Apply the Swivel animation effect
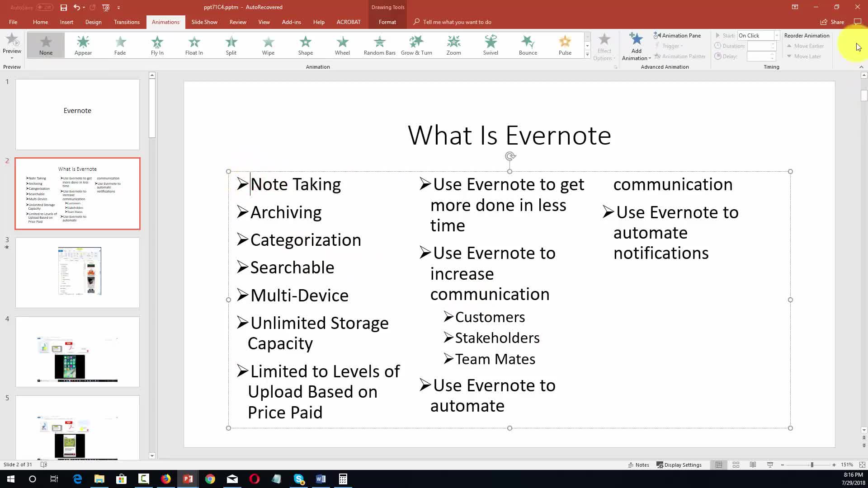The image size is (868, 488). 491,45
